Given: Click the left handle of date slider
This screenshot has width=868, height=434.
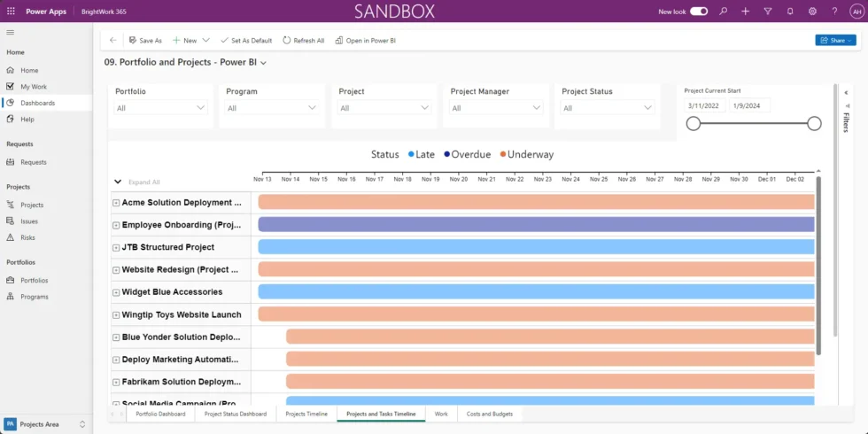Looking at the screenshot, I should click(694, 124).
